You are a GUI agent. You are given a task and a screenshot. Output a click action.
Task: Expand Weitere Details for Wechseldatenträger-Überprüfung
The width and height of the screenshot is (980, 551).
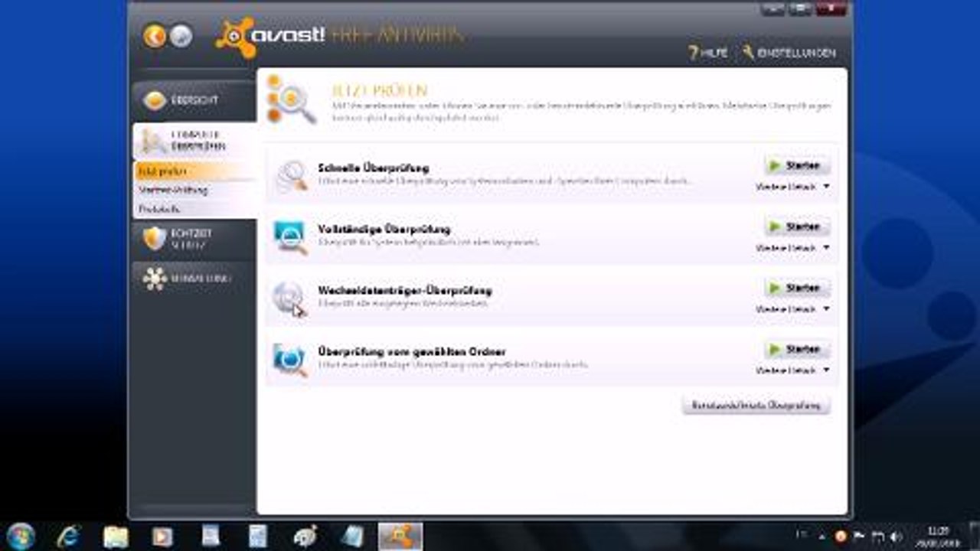(x=792, y=309)
